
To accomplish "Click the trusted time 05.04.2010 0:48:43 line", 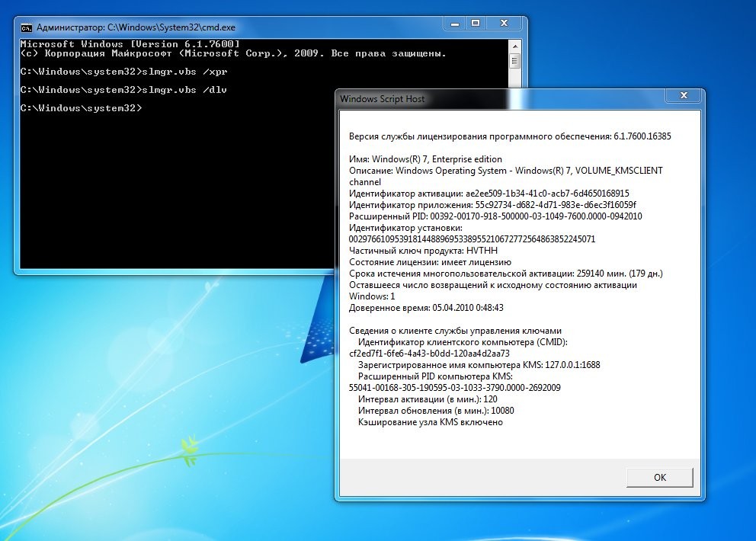I will point(426,308).
